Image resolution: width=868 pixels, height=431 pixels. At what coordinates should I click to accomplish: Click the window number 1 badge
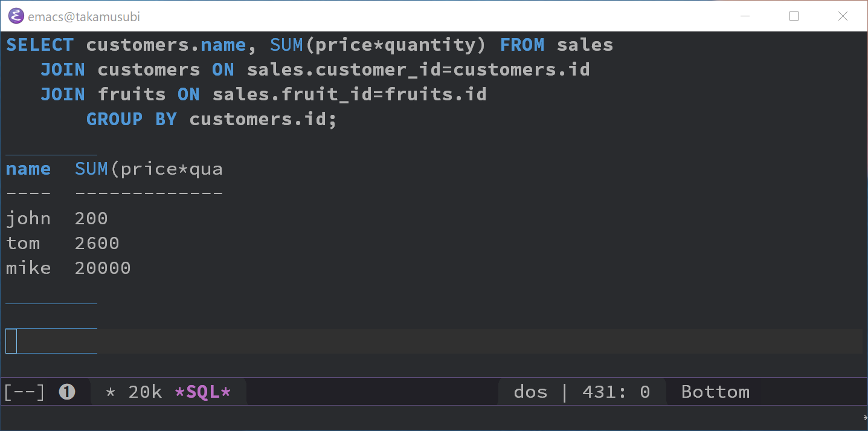pyautogui.click(x=67, y=392)
